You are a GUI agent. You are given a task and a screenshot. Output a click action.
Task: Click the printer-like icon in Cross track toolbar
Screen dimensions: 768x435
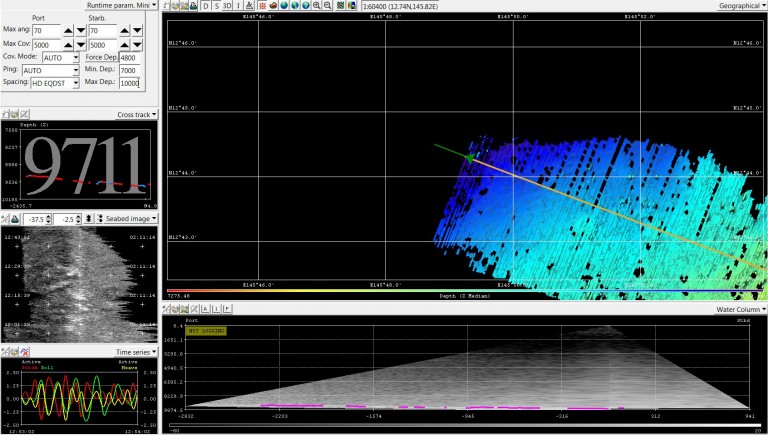(14, 114)
